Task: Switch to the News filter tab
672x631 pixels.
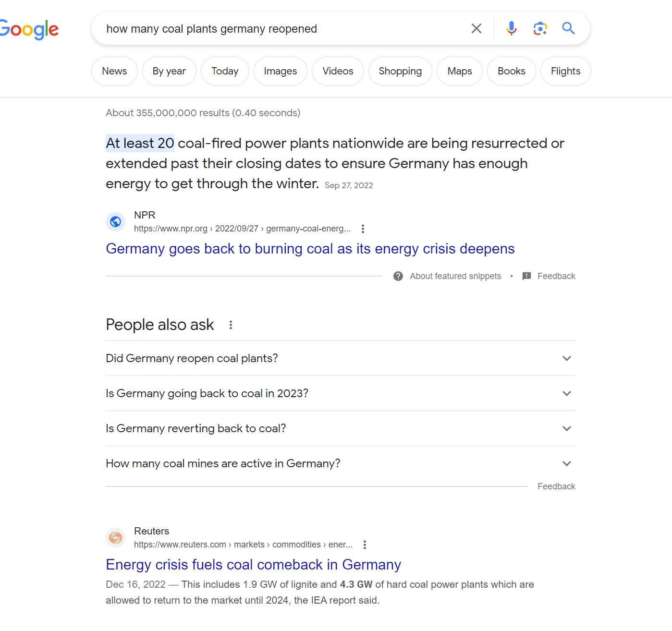Action: (x=114, y=72)
